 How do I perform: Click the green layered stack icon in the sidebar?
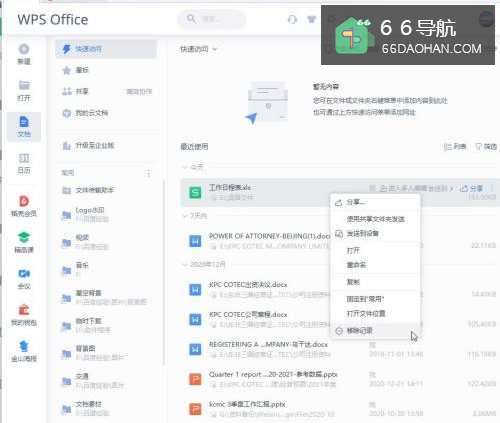[24, 237]
